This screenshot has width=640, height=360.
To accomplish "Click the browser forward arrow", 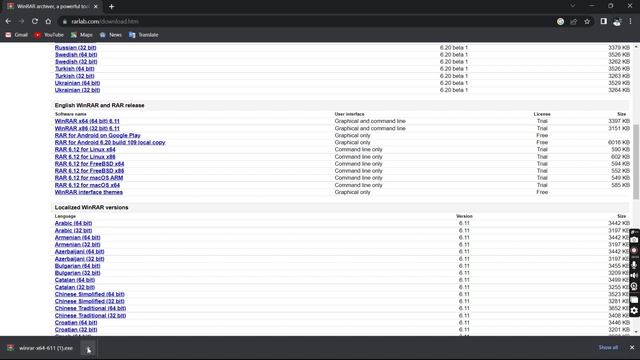I will pyautogui.click(x=21, y=21).
